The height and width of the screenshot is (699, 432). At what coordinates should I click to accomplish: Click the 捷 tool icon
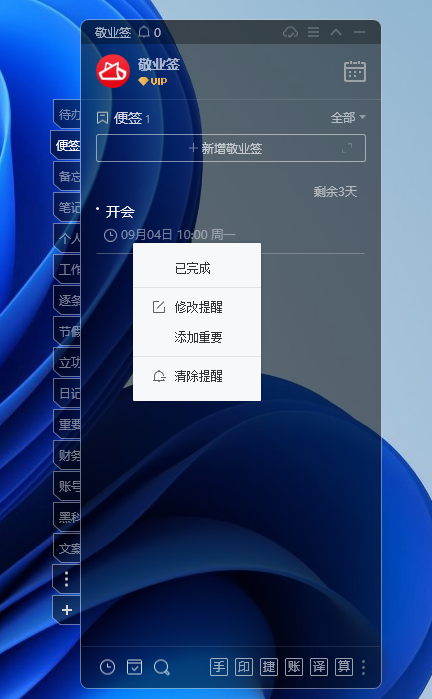coord(269,667)
